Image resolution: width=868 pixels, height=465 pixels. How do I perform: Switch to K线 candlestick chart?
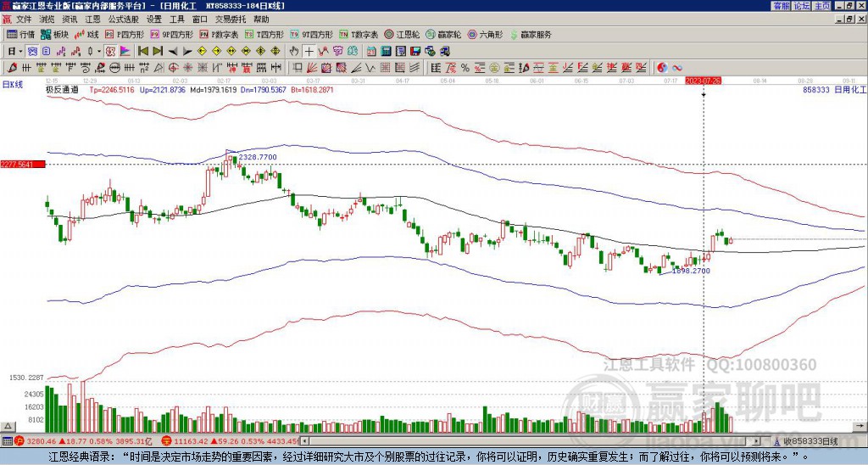point(86,34)
